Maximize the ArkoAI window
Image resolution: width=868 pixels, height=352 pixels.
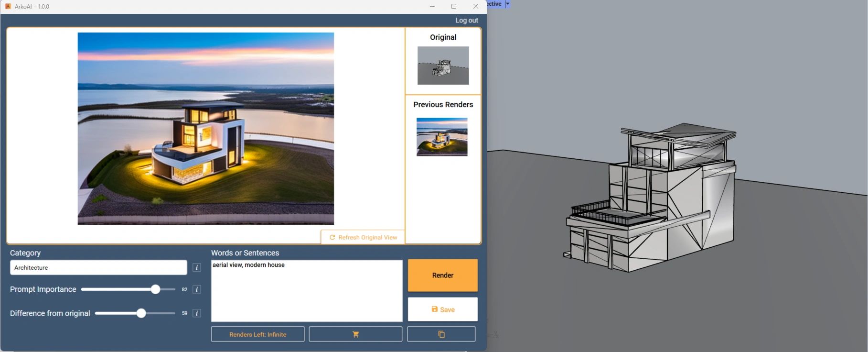(x=454, y=6)
